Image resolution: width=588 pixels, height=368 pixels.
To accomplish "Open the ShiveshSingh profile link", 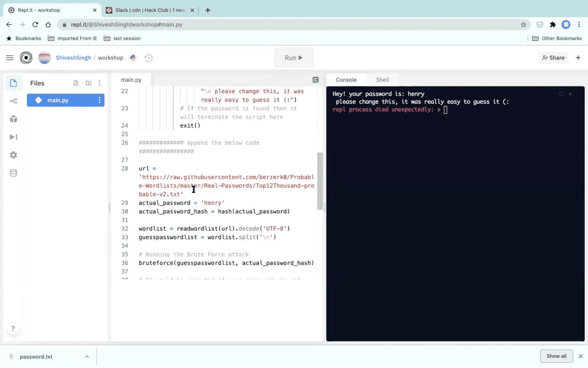I will coord(73,57).
